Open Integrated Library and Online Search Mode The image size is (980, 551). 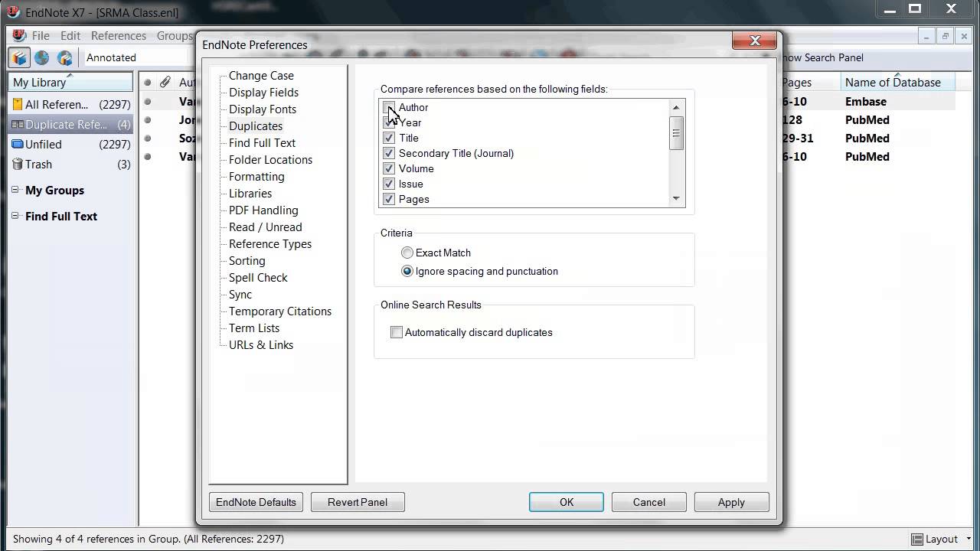[x=64, y=57]
